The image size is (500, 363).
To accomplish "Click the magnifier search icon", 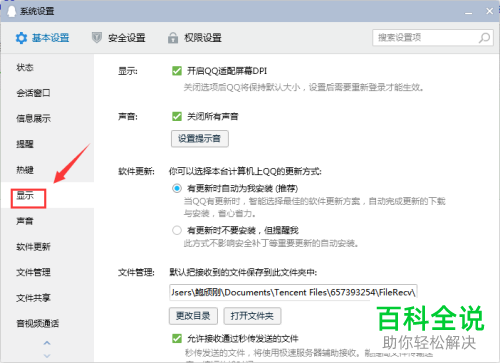I will point(484,38).
